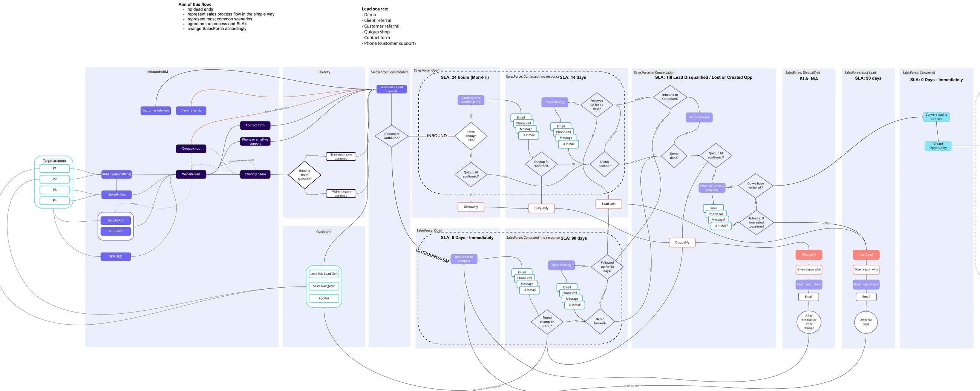
Task: Click target account P4 box
Action: (x=55, y=200)
